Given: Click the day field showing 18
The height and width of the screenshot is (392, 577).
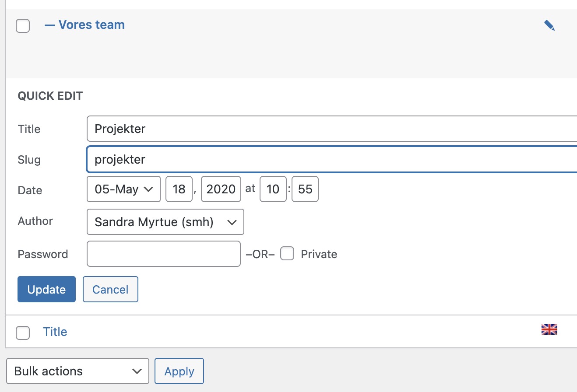Looking at the screenshot, I should click(x=179, y=189).
